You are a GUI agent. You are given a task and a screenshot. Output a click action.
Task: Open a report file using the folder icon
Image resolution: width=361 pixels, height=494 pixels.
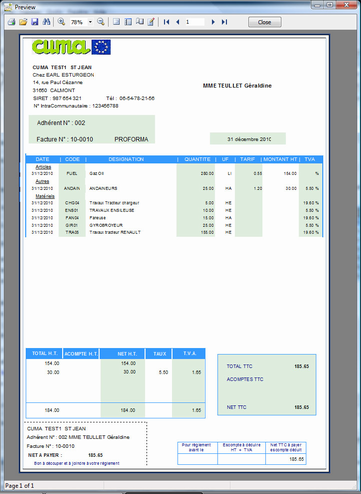click(x=23, y=22)
